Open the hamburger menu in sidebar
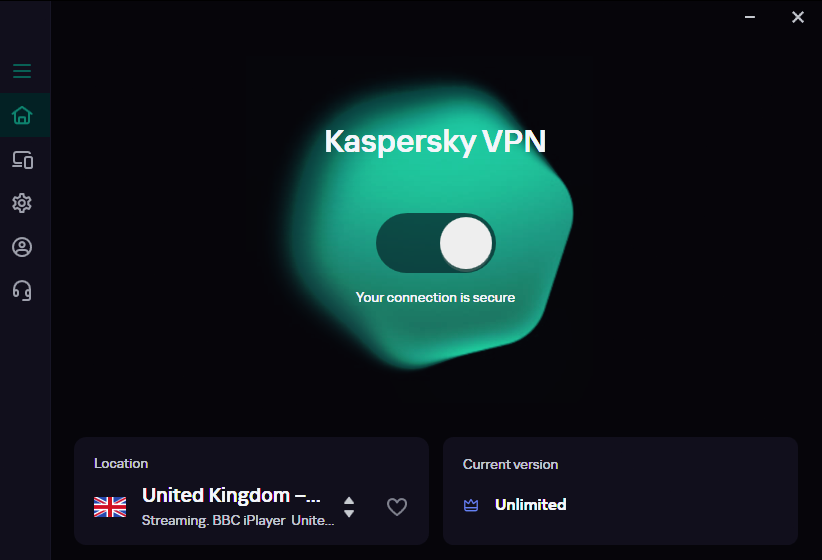 (22, 71)
